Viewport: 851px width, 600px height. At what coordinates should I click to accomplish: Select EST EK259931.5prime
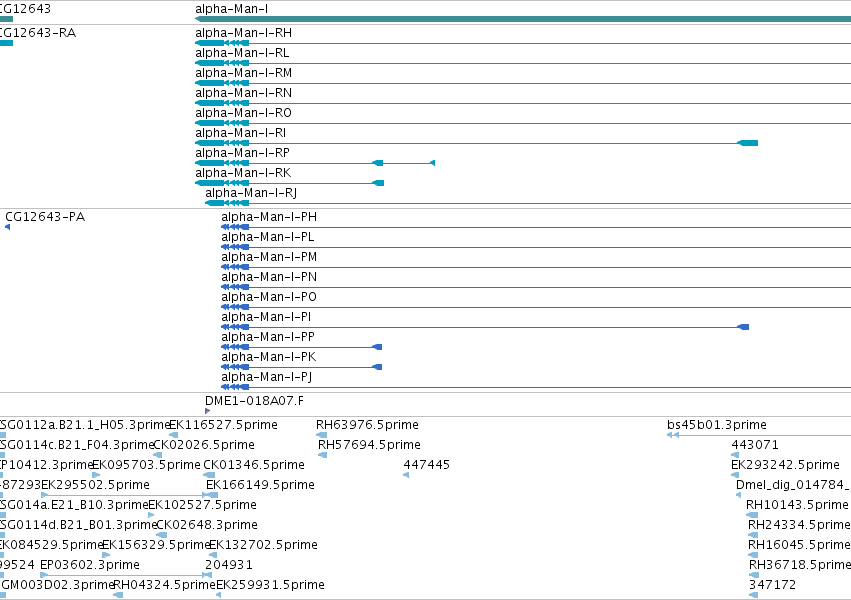click(270, 586)
